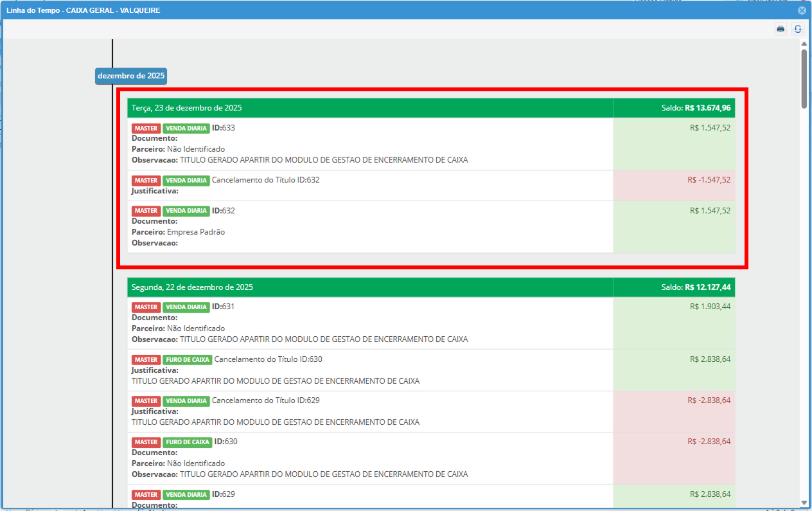Close the Linha do Tempo window
Viewport: 812px width, 511px height.
point(802,10)
